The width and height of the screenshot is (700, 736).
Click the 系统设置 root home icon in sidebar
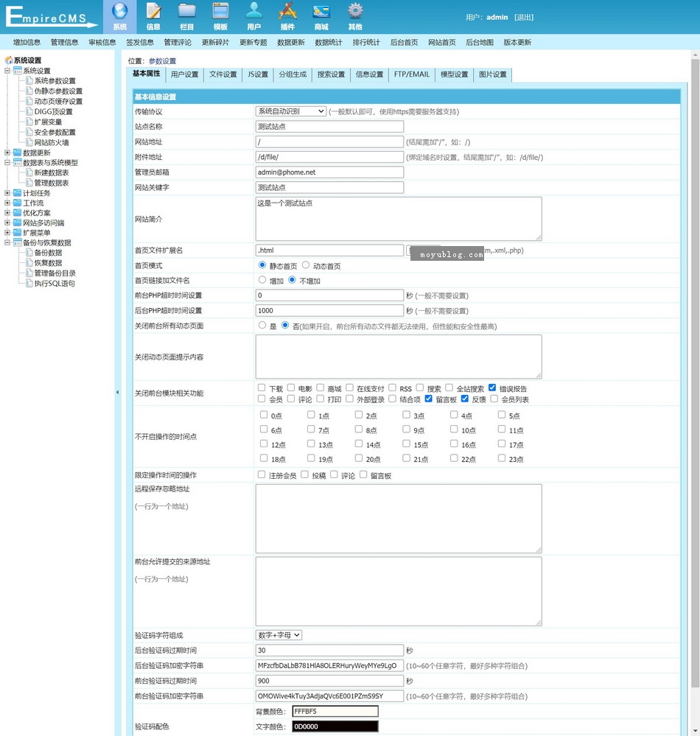coord(8,60)
